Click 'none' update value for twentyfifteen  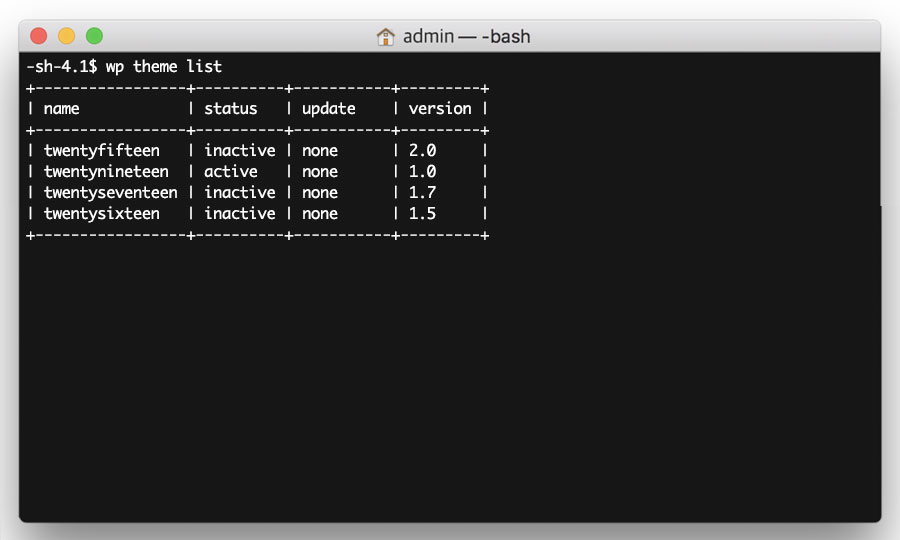pyautogui.click(x=320, y=151)
